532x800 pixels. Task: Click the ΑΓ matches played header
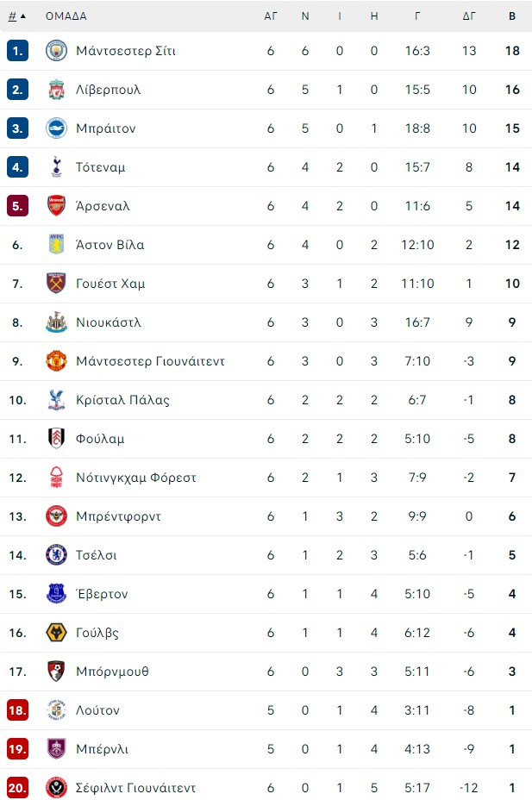[x=271, y=16]
